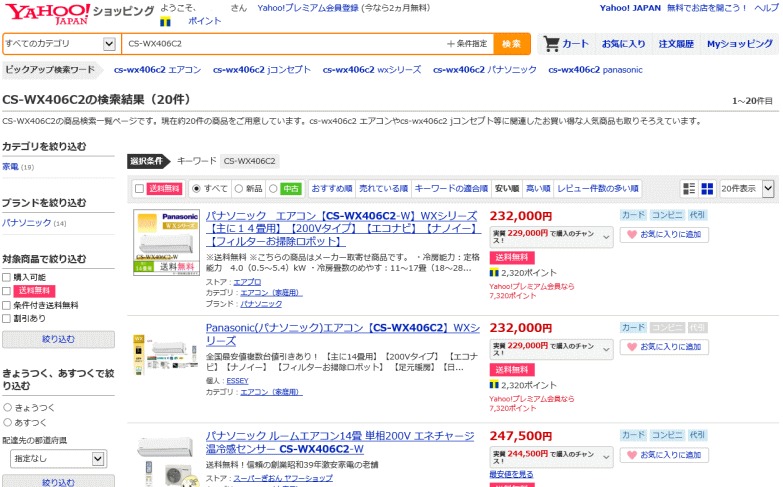Screen dimensions: 783x487
Task: Open the ESSEY seller link
Action: point(237,381)
